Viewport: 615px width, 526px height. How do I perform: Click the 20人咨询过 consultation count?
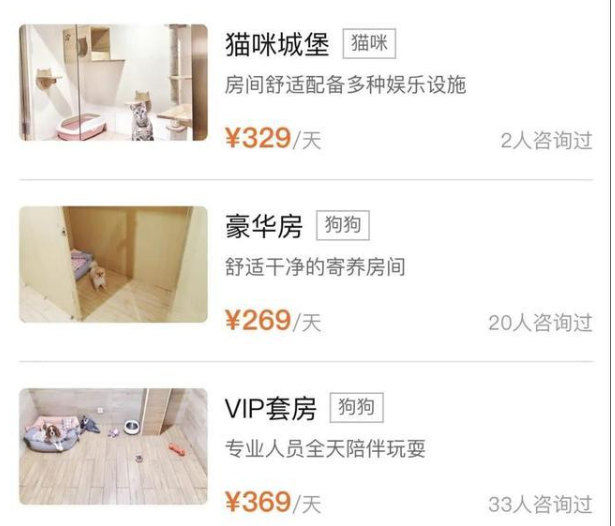540,322
